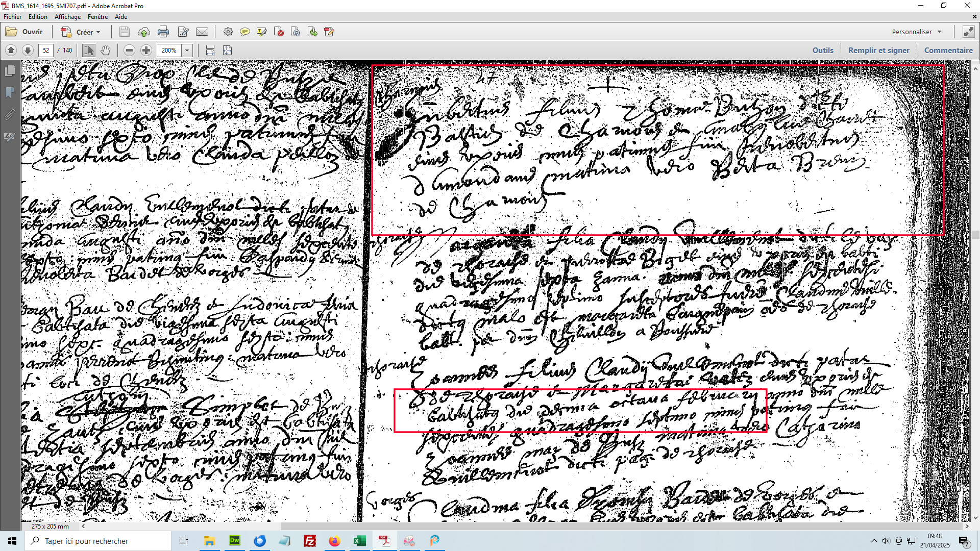This screenshot has width=980, height=551.
Task: Click the add sticky note comment icon
Action: coord(245,32)
